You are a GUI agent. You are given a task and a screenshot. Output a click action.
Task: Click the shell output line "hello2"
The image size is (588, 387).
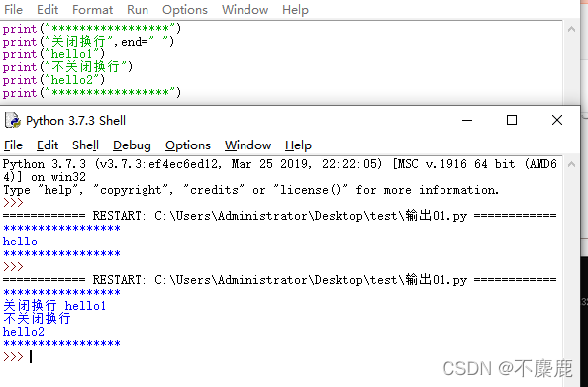[23, 332]
